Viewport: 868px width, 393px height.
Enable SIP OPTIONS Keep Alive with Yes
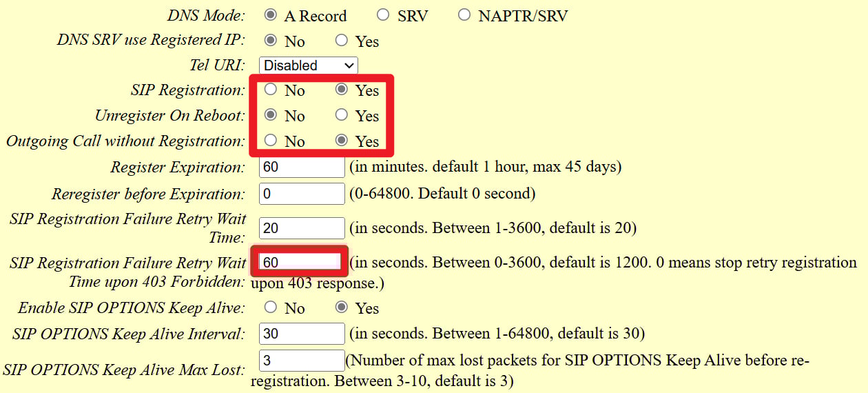(341, 307)
